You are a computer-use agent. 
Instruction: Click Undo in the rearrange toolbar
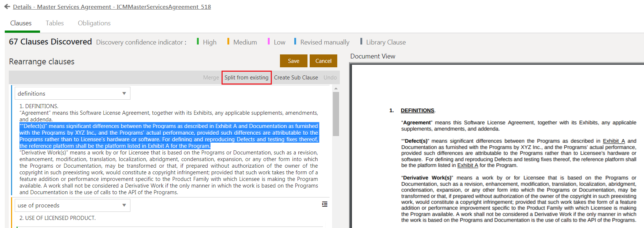click(330, 78)
